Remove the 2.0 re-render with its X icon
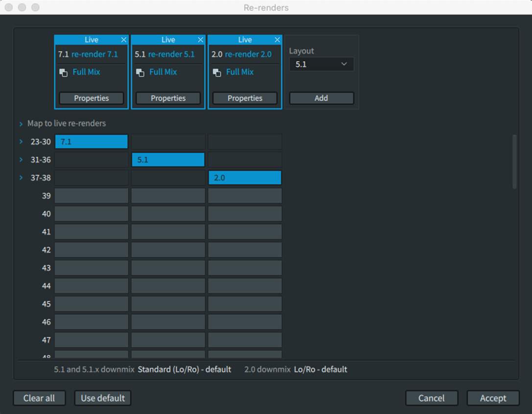 (278, 40)
